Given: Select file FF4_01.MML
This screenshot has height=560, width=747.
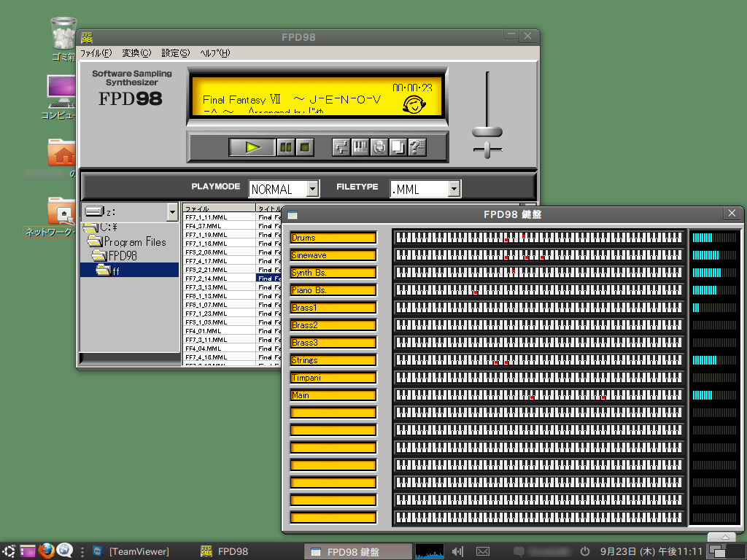Looking at the screenshot, I should click(x=204, y=331).
